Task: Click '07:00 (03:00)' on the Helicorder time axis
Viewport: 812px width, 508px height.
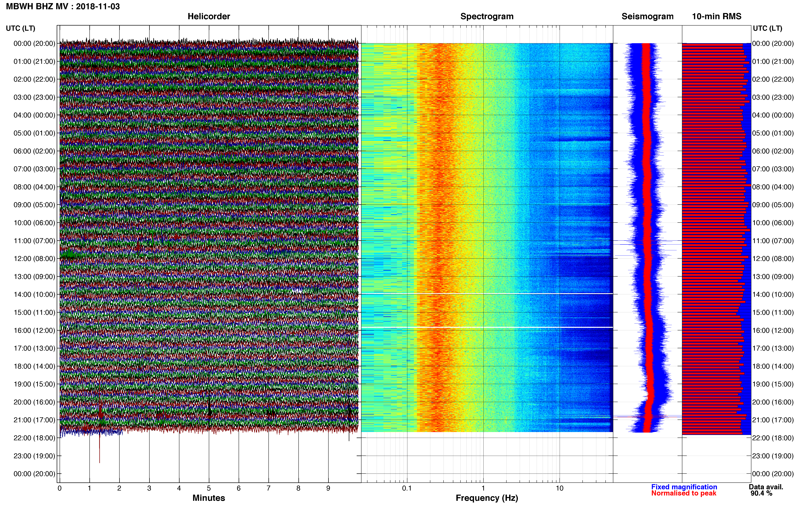Action: coord(34,169)
